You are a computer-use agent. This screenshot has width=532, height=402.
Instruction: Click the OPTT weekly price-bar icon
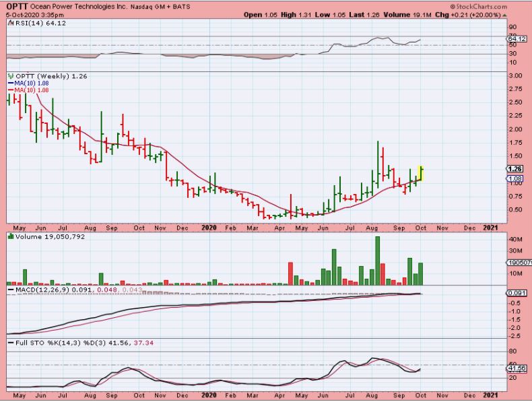tap(11, 76)
